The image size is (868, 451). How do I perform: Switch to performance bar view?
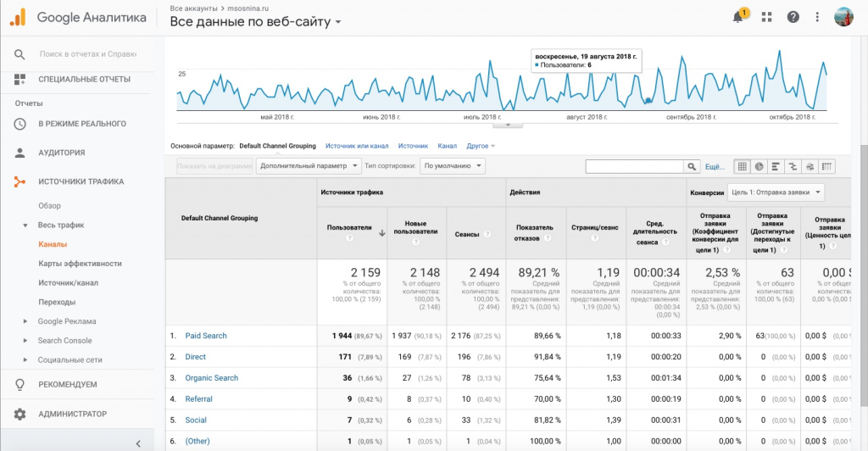776,166
